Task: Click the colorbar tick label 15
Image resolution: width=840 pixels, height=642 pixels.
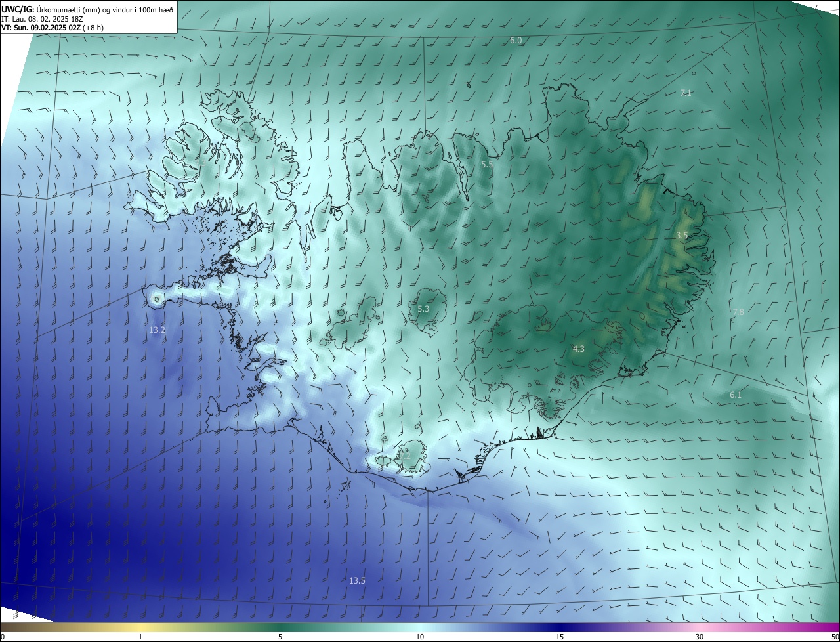Action: tap(560, 637)
